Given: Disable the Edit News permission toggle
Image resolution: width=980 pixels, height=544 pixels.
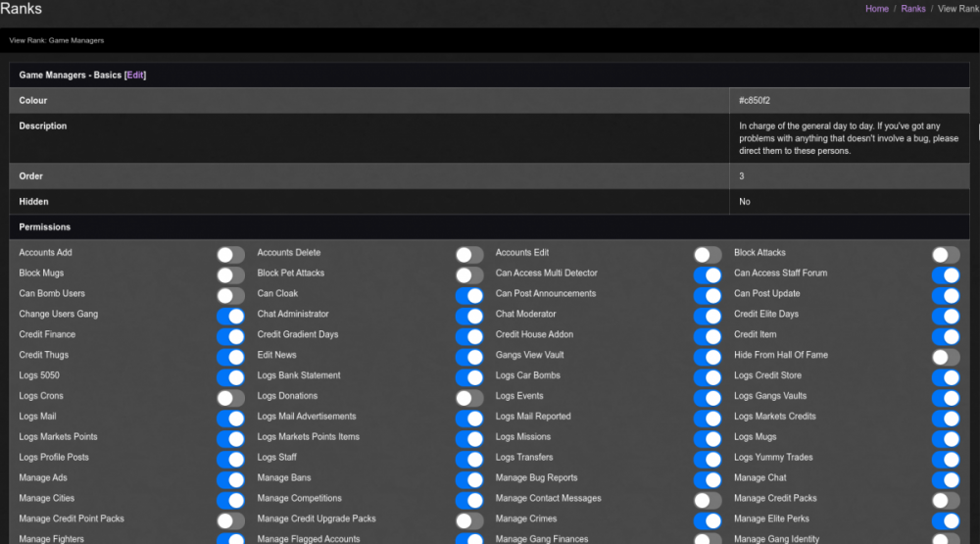Looking at the screenshot, I should tap(469, 357).
